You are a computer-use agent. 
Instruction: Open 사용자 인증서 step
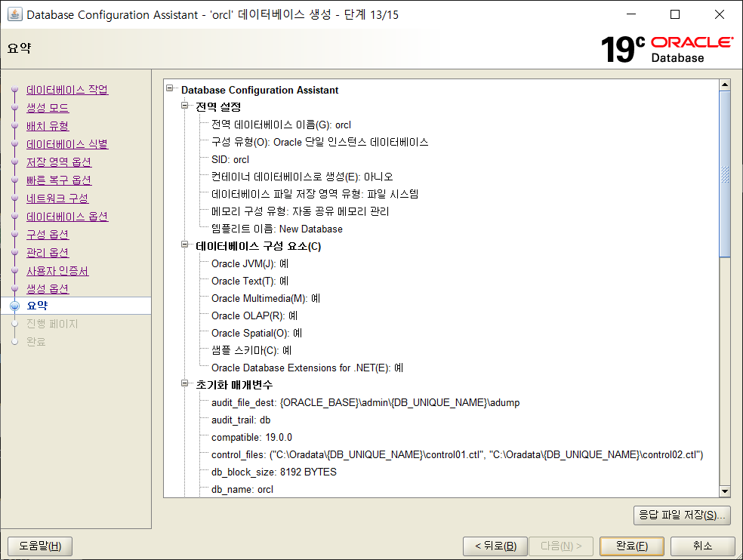57,271
